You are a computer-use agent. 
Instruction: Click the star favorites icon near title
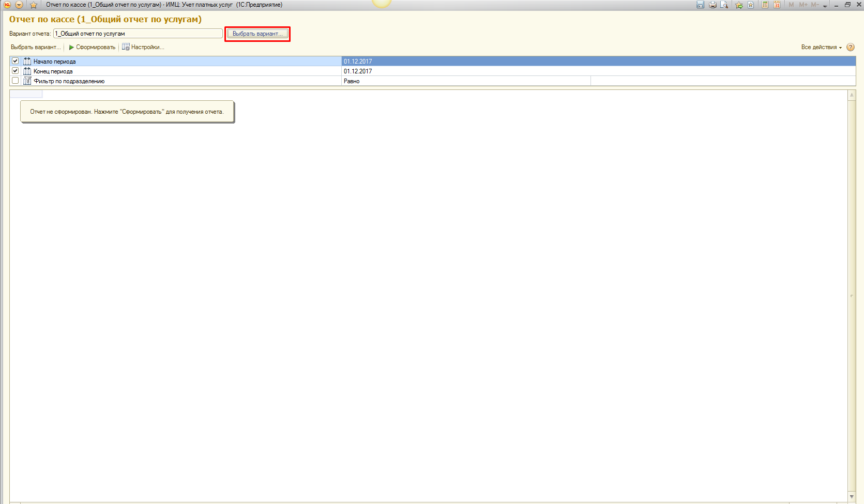[x=34, y=5]
